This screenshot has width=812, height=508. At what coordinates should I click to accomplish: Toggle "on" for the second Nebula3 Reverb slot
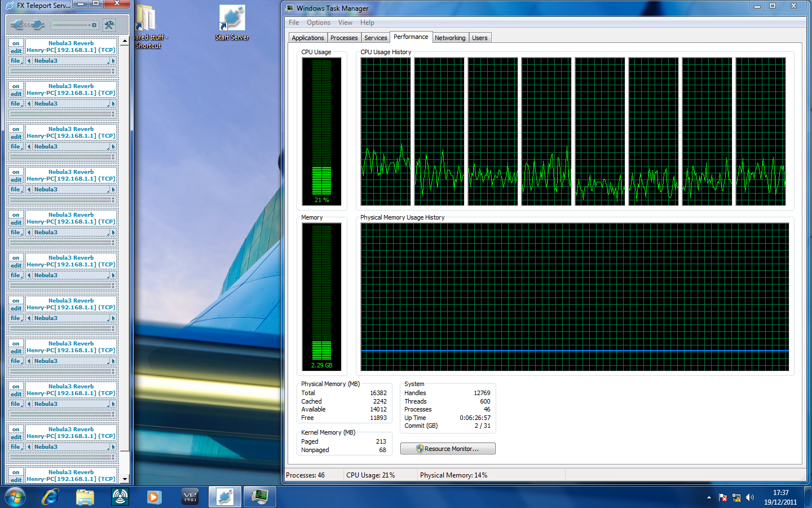tap(16, 86)
